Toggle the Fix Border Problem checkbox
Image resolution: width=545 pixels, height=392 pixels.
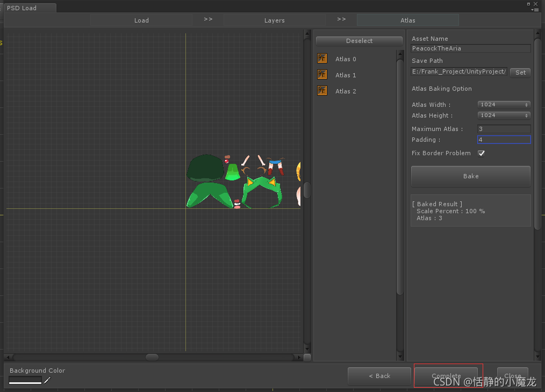tap(482, 153)
